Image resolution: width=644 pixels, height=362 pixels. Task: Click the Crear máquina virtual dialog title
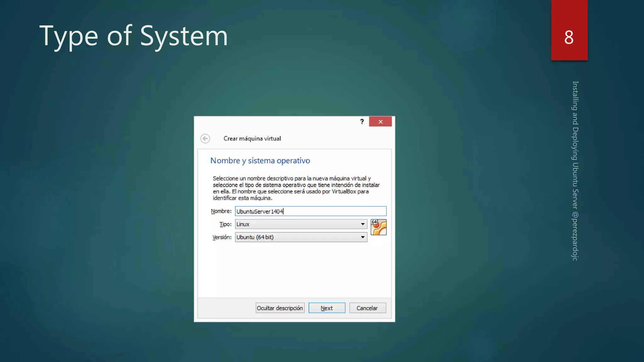pos(252,139)
